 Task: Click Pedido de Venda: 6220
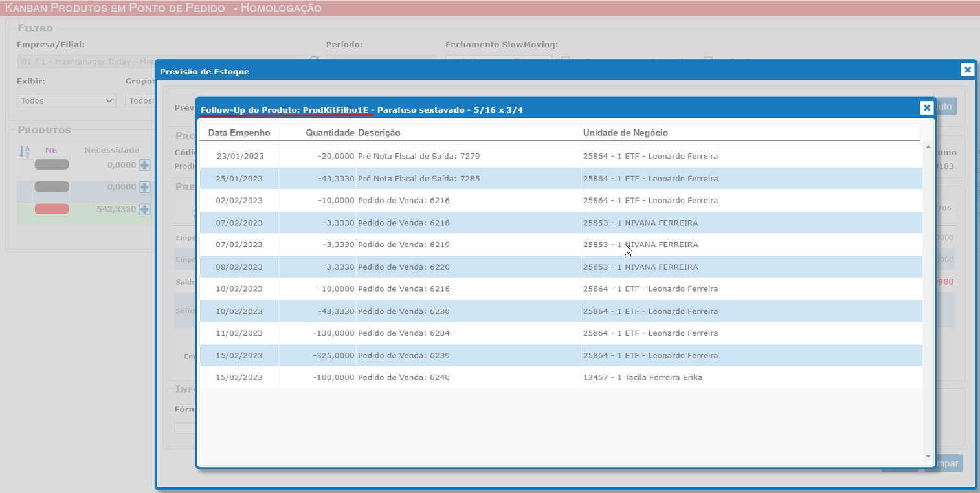pyautogui.click(x=404, y=267)
